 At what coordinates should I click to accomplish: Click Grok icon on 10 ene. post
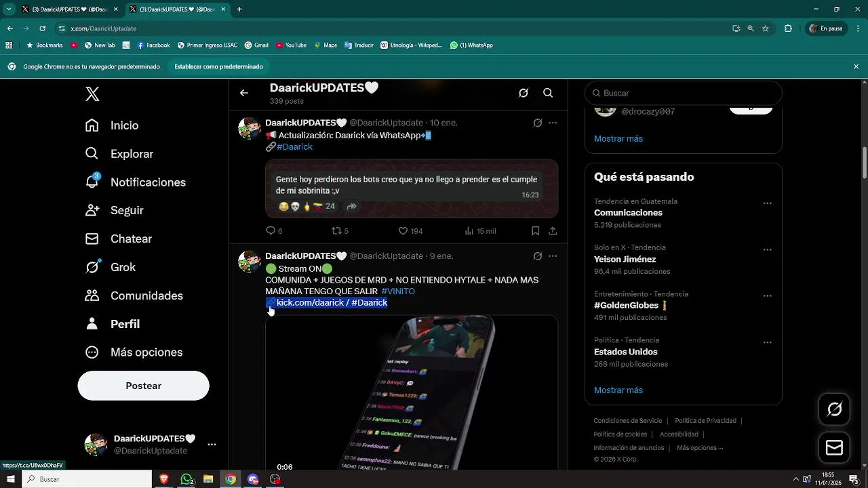pyautogui.click(x=538, y=123)
